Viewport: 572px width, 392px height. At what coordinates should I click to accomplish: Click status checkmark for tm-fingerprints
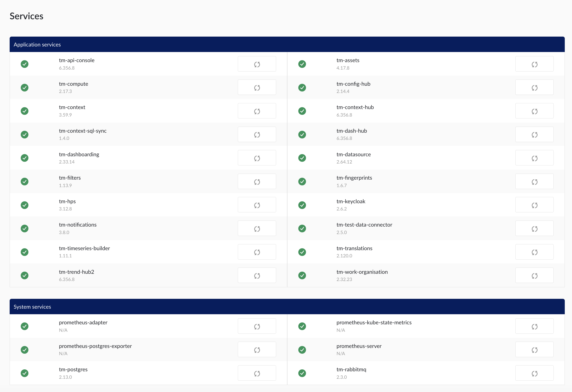pos(302,182)
